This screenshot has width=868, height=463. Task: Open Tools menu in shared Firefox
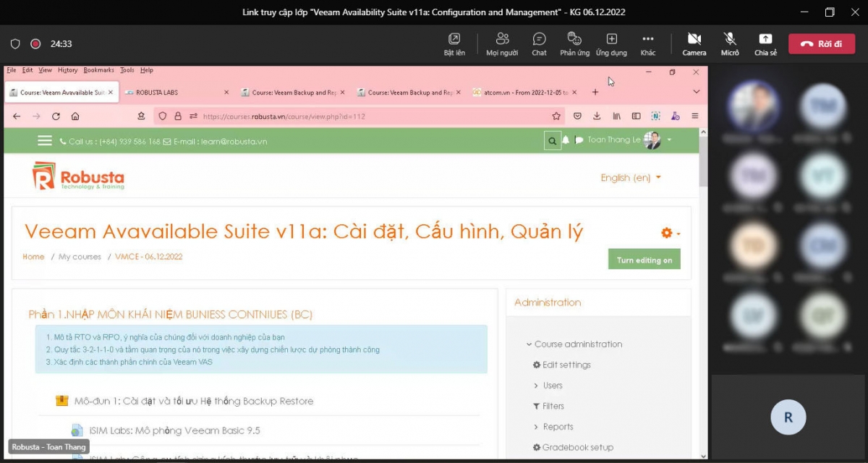click(127, 70)
